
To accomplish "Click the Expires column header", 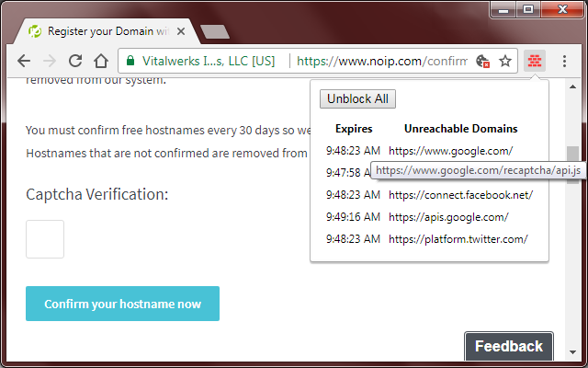I will point(354,129).
